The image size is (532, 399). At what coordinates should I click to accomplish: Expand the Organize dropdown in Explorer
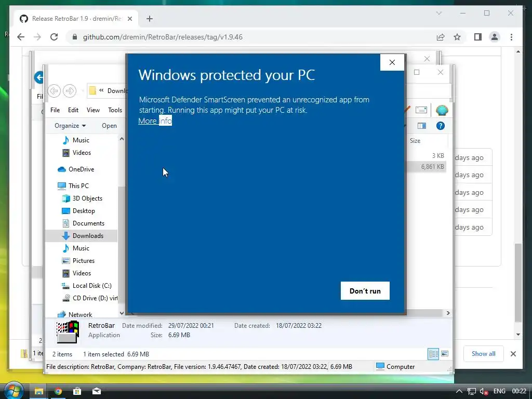(70, 126)
